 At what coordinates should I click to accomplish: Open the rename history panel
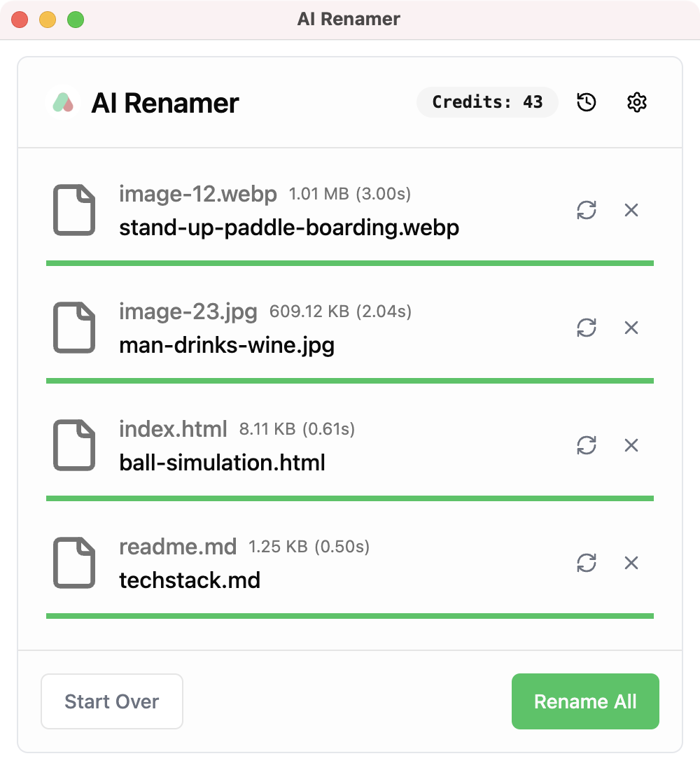click(x=586, y=102)
